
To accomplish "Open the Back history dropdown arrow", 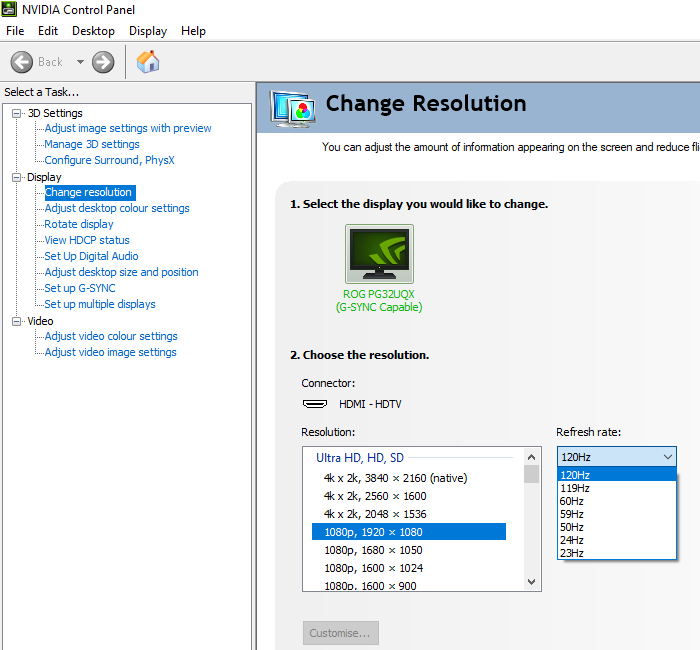I will point(80,62).
